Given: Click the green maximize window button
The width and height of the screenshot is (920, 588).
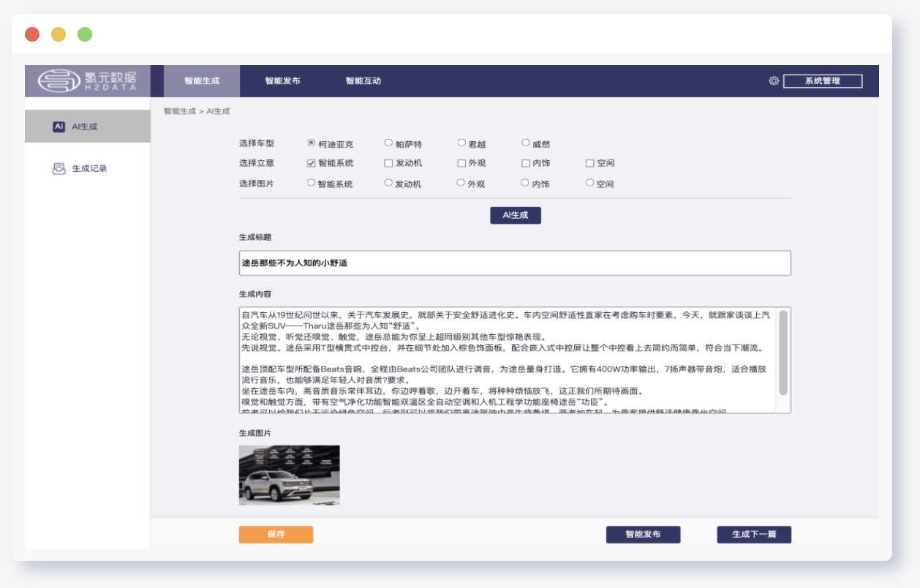Looking at the screenshot, I should point(85,34).
